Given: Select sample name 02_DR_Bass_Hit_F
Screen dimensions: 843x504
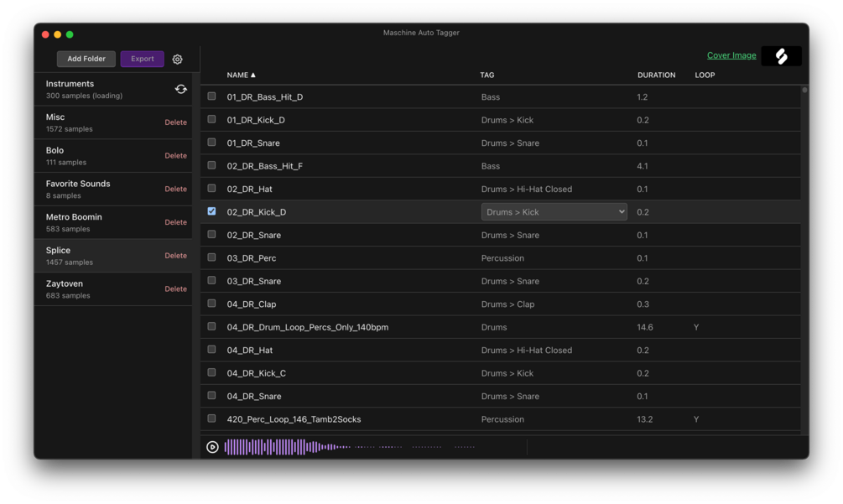Looking at the screenshot, I should click(x=264, y=166).
